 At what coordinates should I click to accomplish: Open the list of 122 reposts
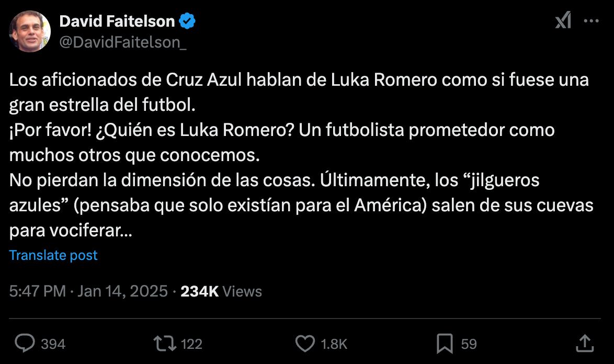190,344
